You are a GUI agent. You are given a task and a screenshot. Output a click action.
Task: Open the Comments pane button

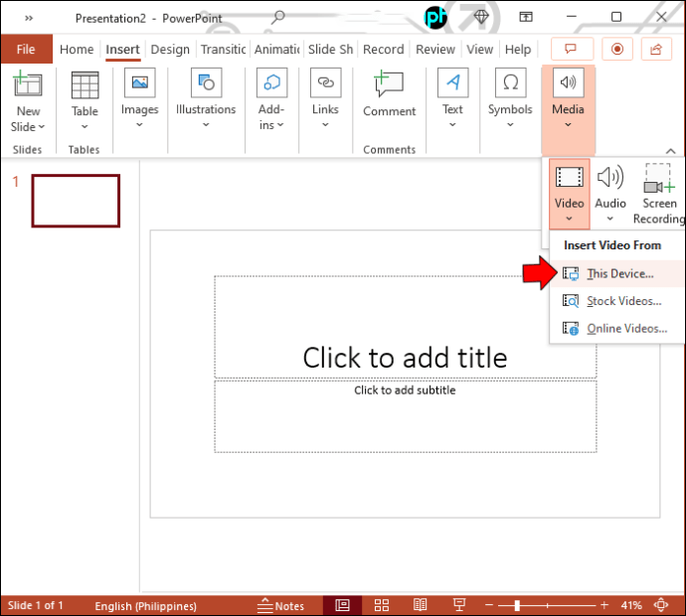[x=572, y=49]
